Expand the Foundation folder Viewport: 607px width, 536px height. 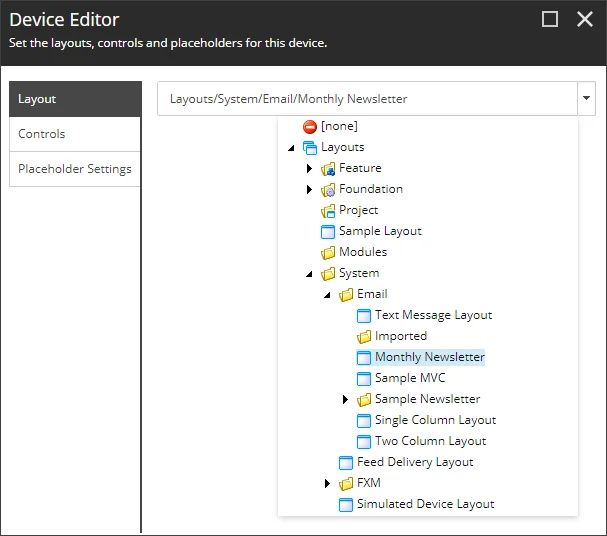click(309, 189)
